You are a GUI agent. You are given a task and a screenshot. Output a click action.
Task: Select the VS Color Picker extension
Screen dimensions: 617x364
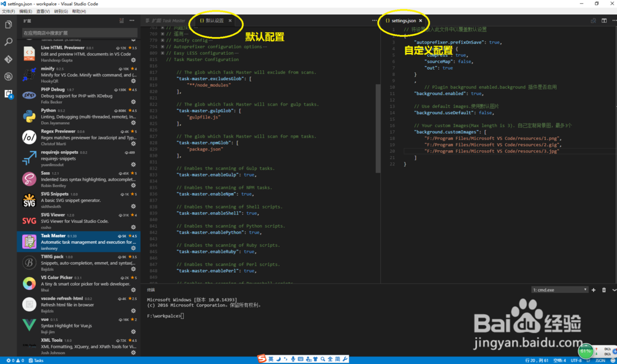[x=79, y=283]
